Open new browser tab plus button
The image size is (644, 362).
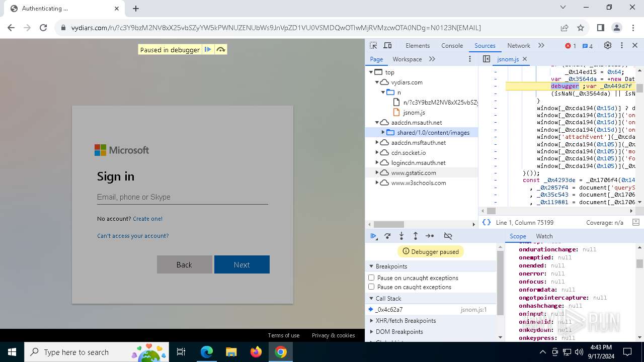(136, 8)
